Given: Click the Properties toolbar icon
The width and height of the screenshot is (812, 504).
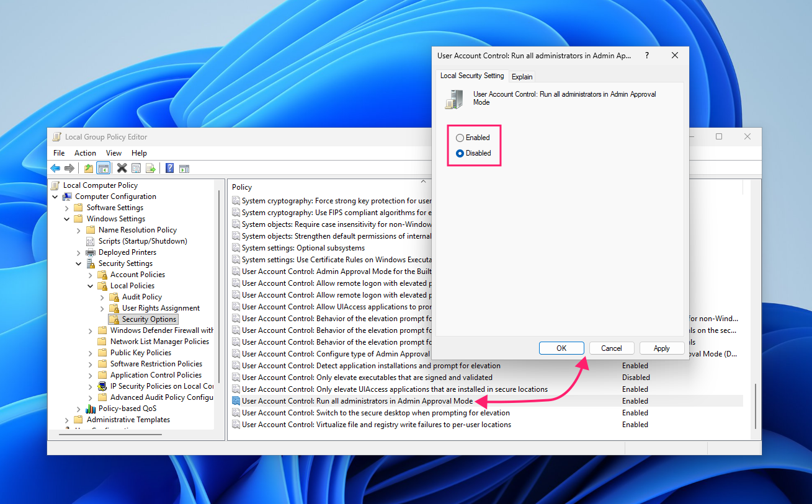Looking at the screenshot, I should [136, 168].
